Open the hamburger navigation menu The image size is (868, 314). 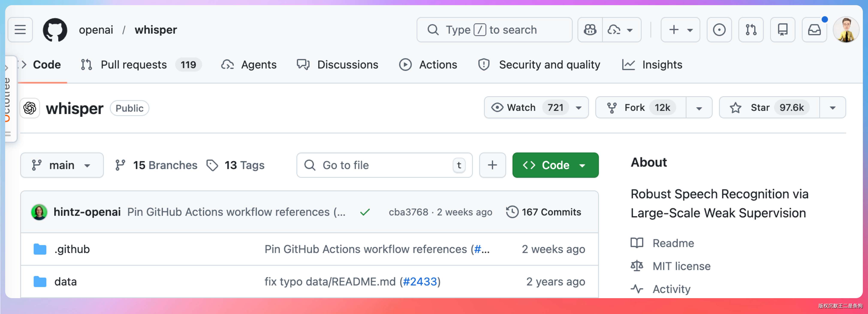pyautogui.click(x=20, y=30)
